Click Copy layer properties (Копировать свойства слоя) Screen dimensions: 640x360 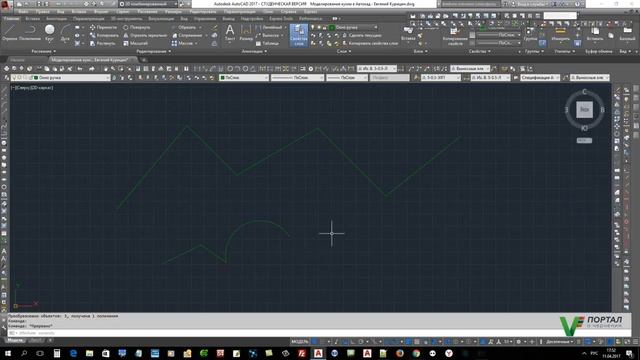(370, 43)
